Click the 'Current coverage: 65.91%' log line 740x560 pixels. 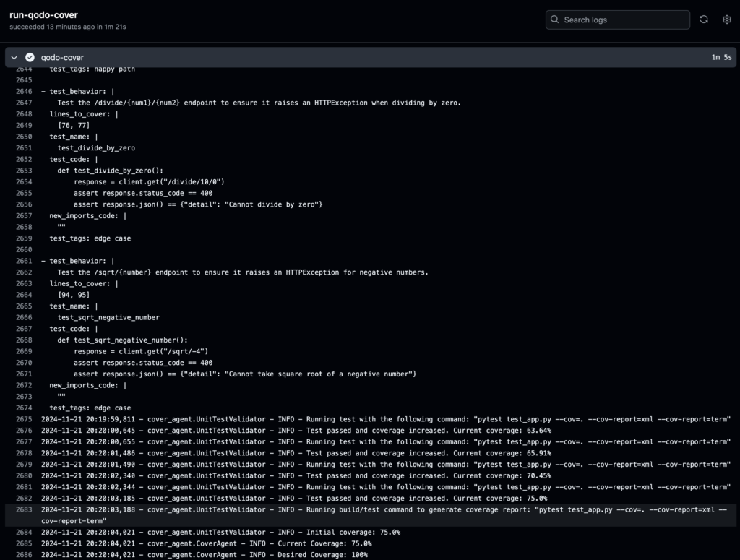(296, 453)
